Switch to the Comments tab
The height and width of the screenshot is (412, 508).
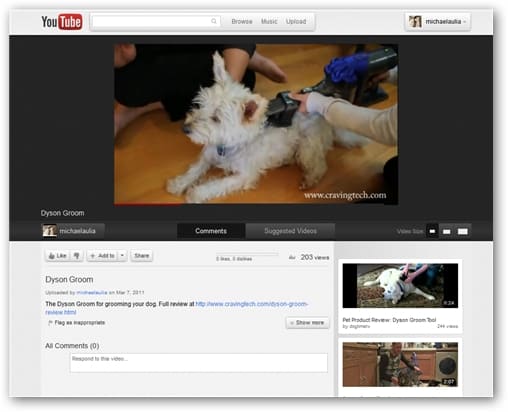point(211,231)
